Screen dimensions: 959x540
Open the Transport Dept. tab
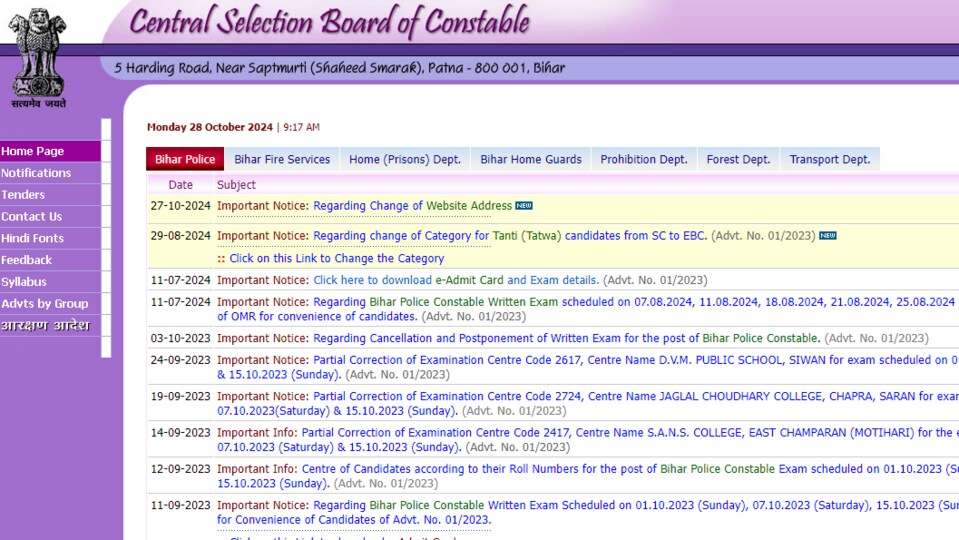830,159
